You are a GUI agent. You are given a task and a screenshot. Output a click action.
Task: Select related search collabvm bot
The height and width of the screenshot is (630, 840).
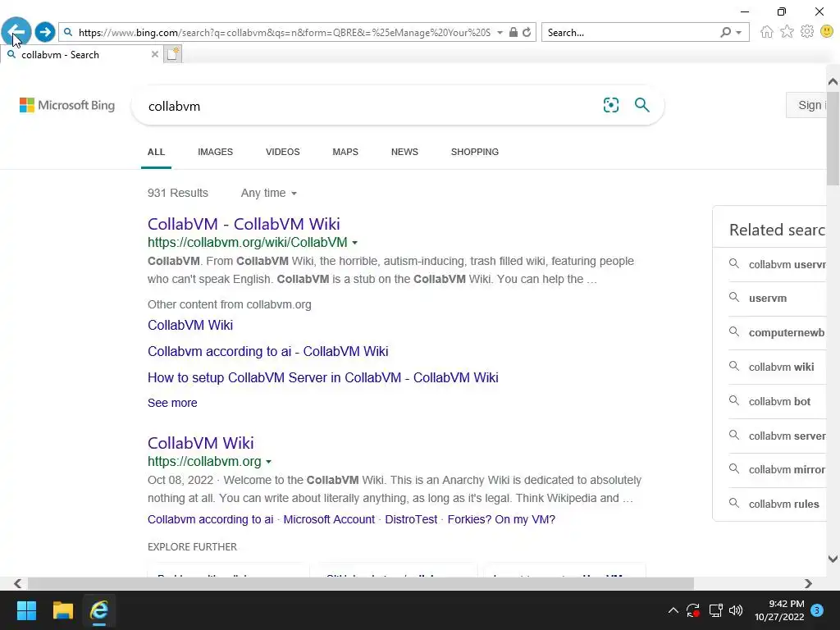(779, 401)
